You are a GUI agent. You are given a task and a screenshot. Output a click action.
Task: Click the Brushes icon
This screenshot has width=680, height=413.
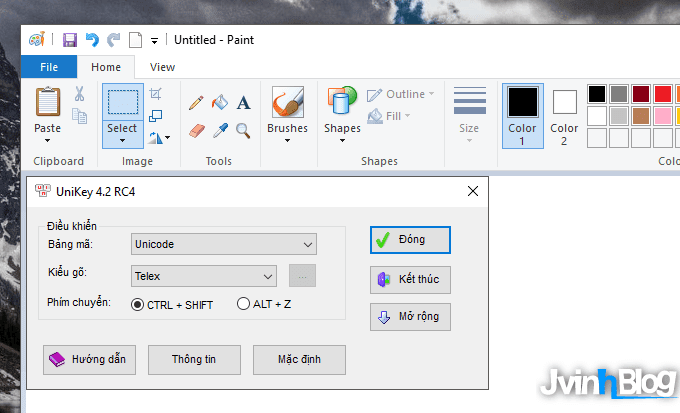[288, 102]
